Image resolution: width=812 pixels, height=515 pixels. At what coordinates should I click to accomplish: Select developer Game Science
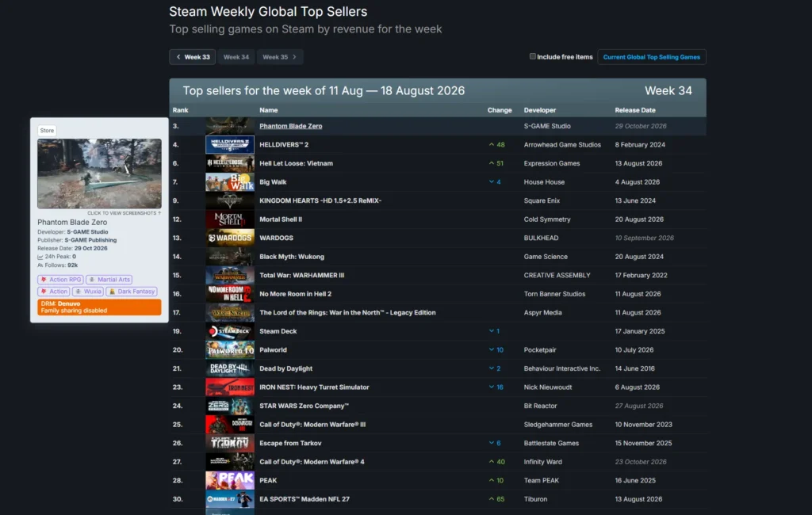click(546, 256)
